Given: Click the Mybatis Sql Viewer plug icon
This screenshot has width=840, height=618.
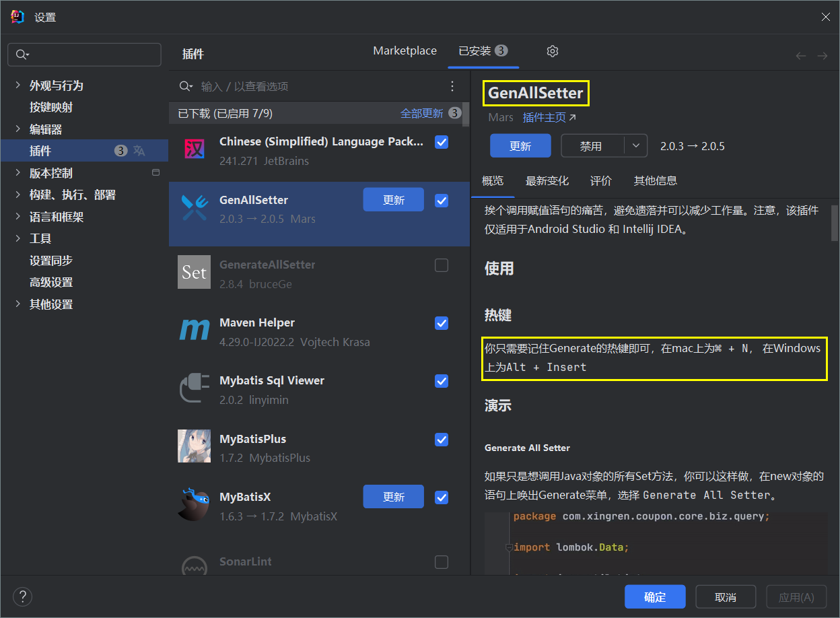Looking at the screenshot, I should [x=194, y=388].
